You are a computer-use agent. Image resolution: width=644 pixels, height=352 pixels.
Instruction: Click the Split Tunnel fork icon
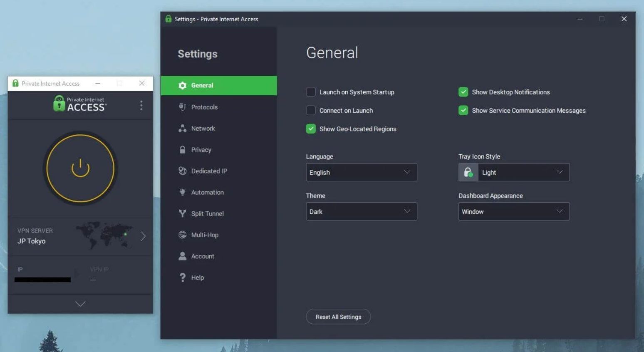pyautogui.click(x=182, y=213)
